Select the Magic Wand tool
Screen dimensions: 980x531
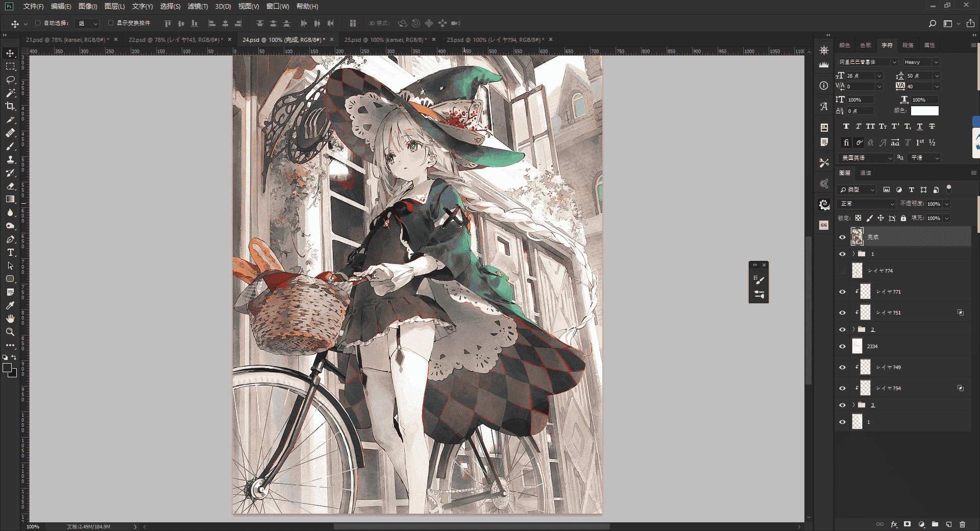[x=10, y=93]
